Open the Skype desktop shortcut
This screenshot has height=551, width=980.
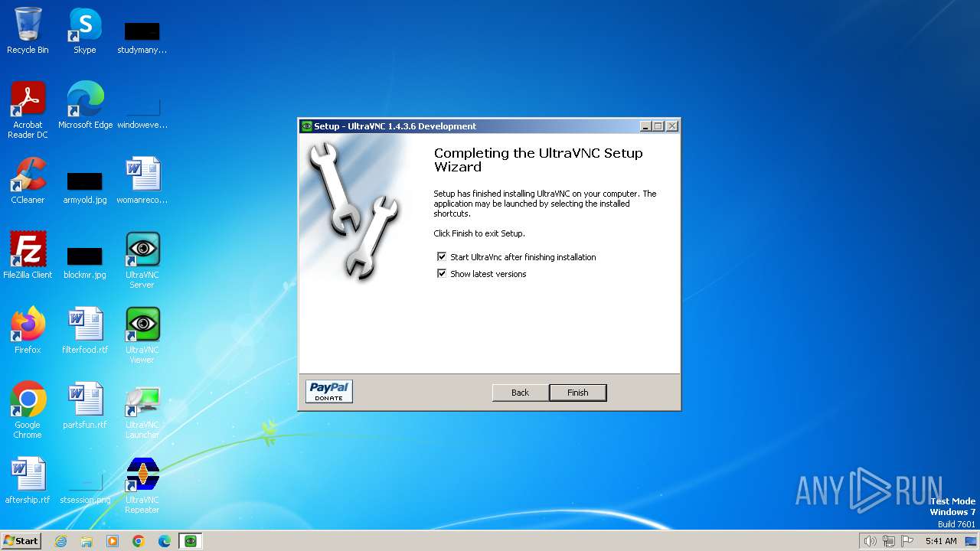pos(85,31)
